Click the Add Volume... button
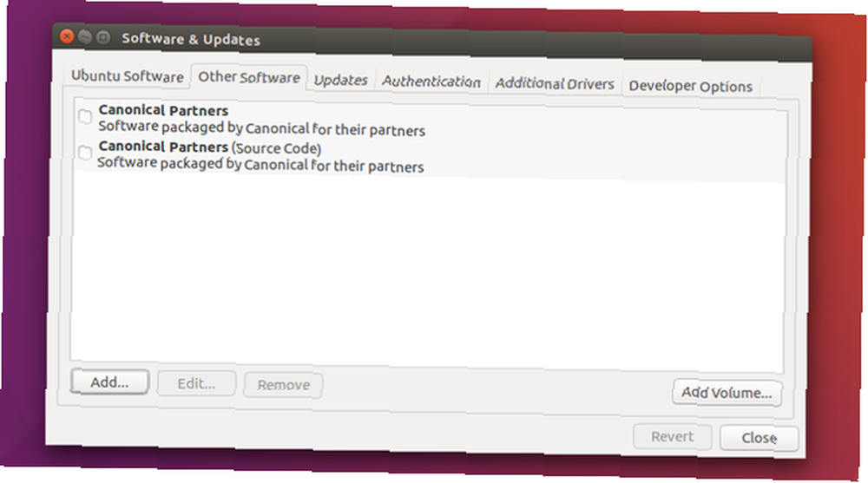Screen dimensions: 868x483 click(x=727, y=393)
